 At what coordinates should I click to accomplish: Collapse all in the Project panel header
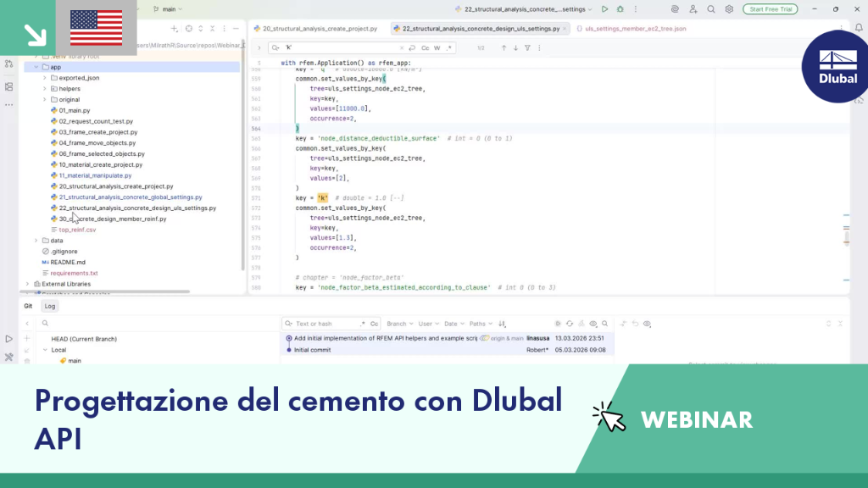click(x=213, y=28)
